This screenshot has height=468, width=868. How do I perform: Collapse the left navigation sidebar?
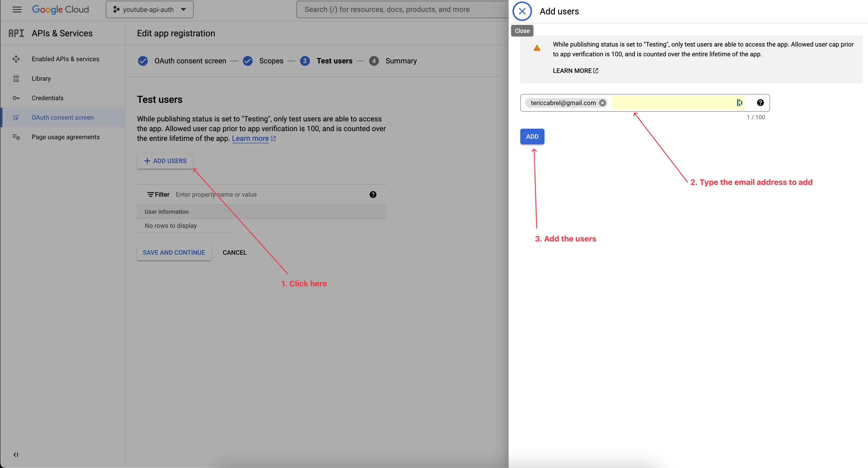click(16, 455)
